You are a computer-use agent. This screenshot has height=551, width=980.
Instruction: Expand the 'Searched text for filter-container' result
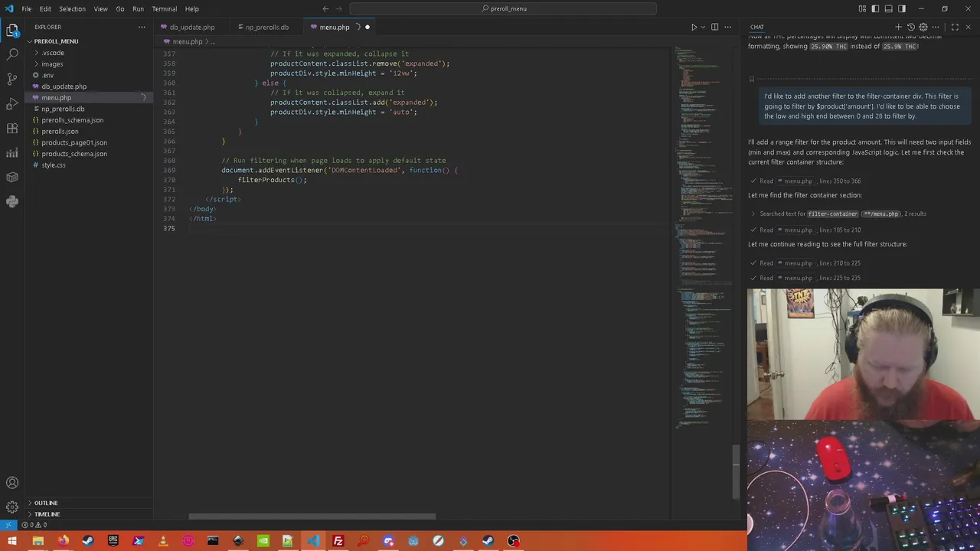tap(838, 214)
